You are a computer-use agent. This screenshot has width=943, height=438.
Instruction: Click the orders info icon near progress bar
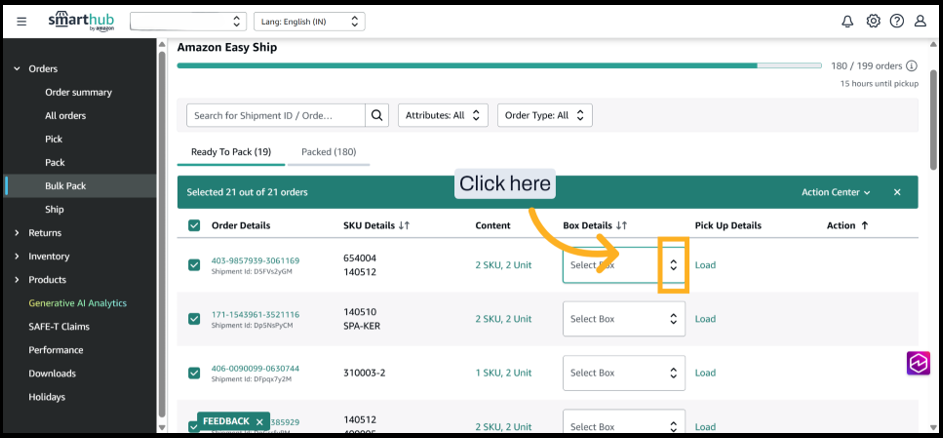point(911,66)
